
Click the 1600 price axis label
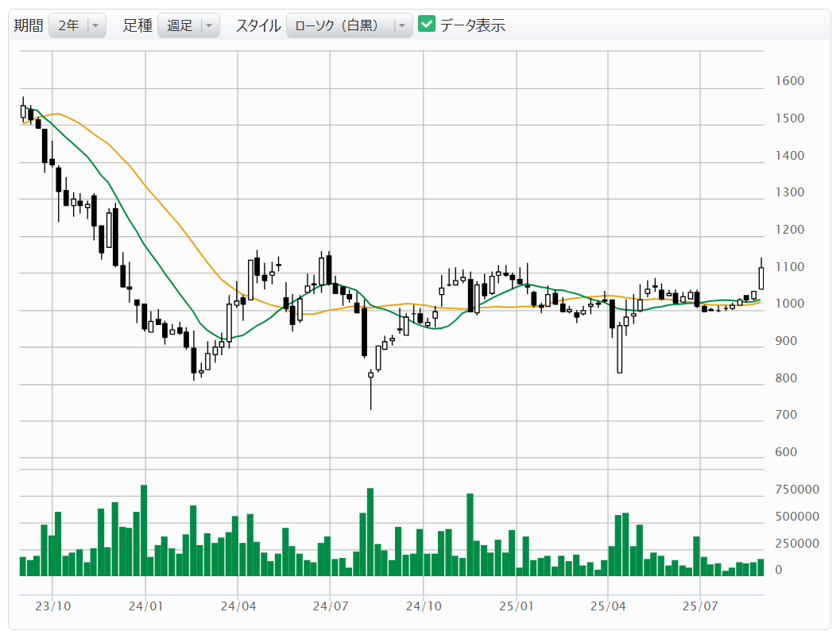click(x=791, y=81)
